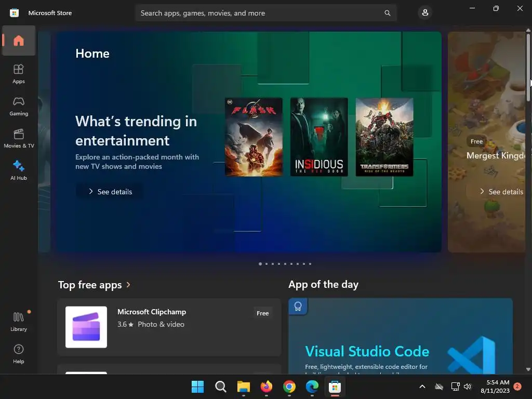Open See details for trending entertainment
Screen dimensions: 532x399
pyautogui.click(x=110, y=192)
